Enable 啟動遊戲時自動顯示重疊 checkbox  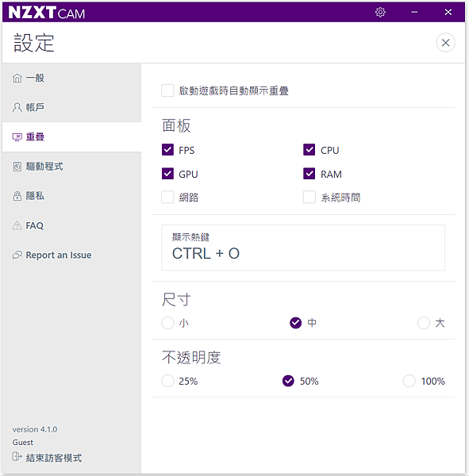point(167,90)
